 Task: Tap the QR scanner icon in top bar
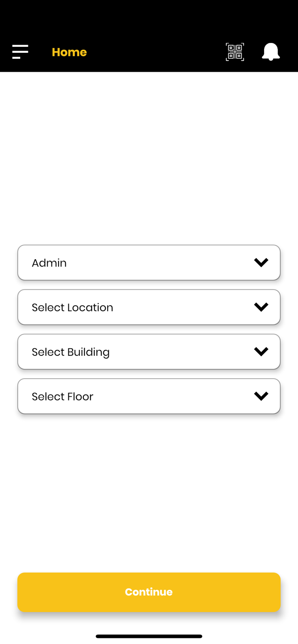click(x=235, y=52)
